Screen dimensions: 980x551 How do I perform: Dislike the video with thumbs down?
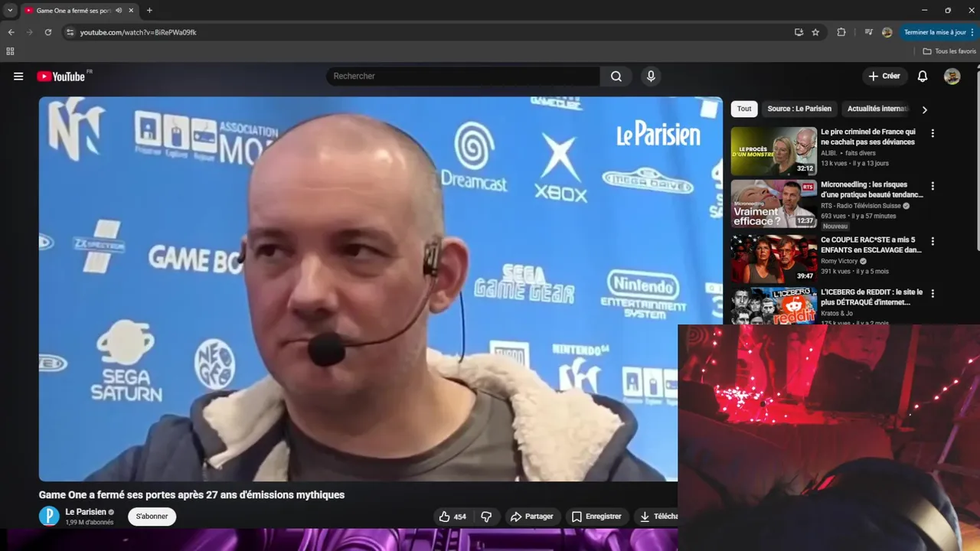pyautogui.click(x=486, y=517)
